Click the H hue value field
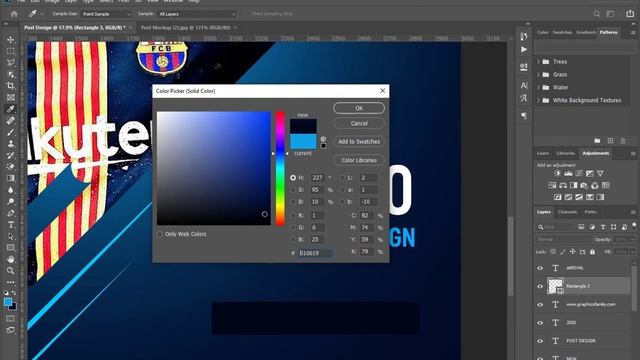 click(x=318, y=178)
